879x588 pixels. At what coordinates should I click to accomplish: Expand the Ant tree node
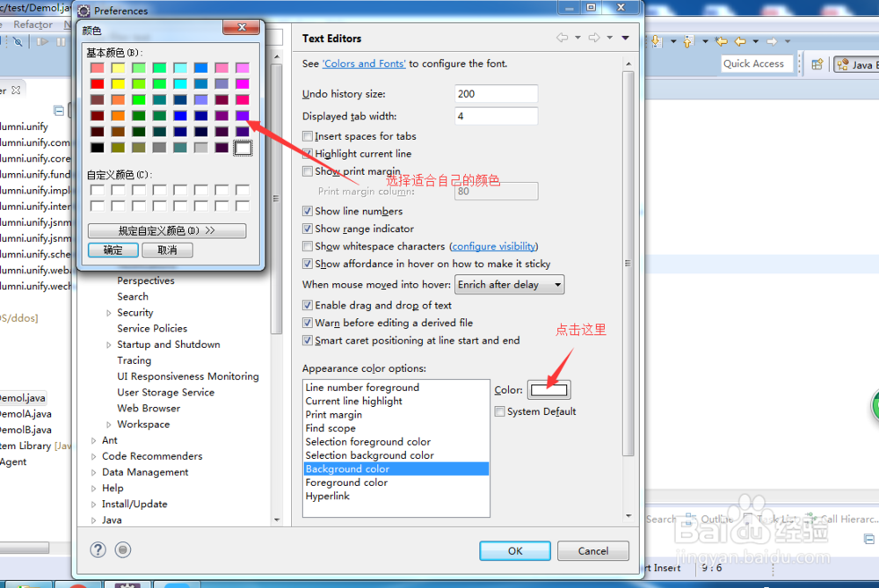click(94, 440)
